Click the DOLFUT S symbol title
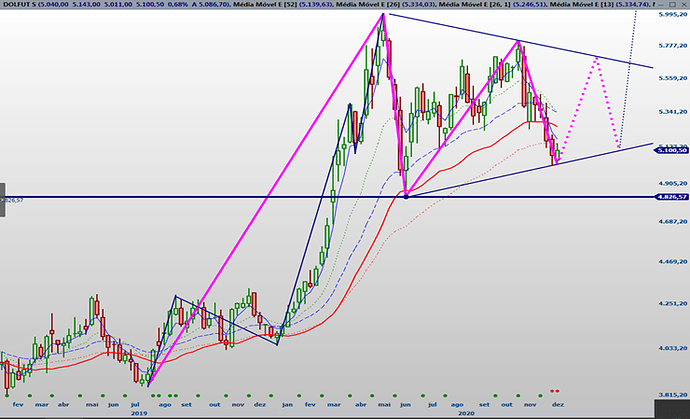690x419 pixels. [18, 4]
